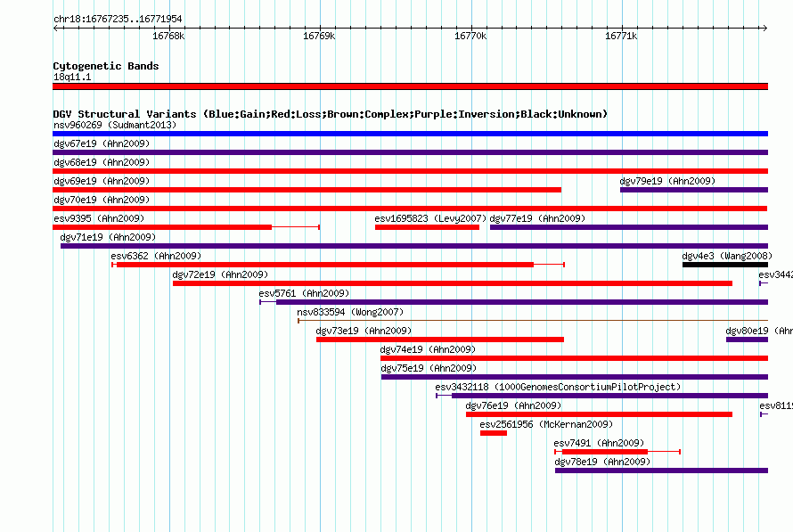Open the dgv79e19 (Ahn2009) variant label
Viewport: 793px width, 532px height.
pos(667,181)
